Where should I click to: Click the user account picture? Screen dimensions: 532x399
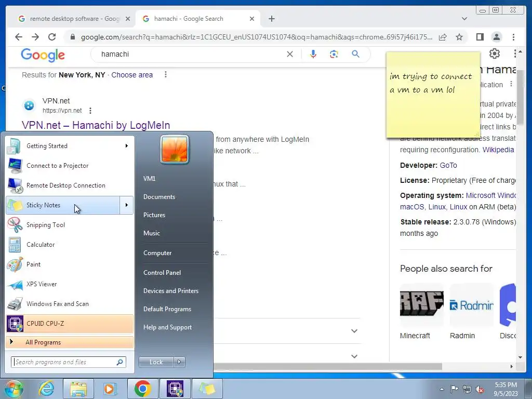coord(175,149)
